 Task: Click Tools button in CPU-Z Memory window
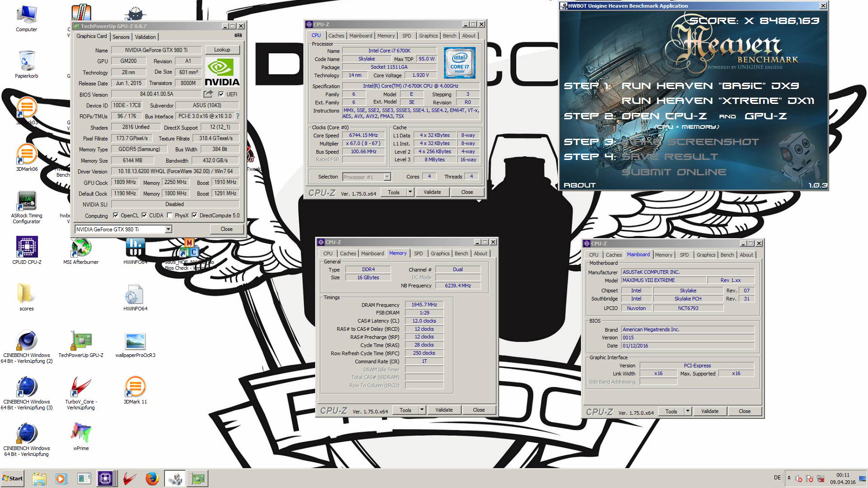(x=406, y=410)
